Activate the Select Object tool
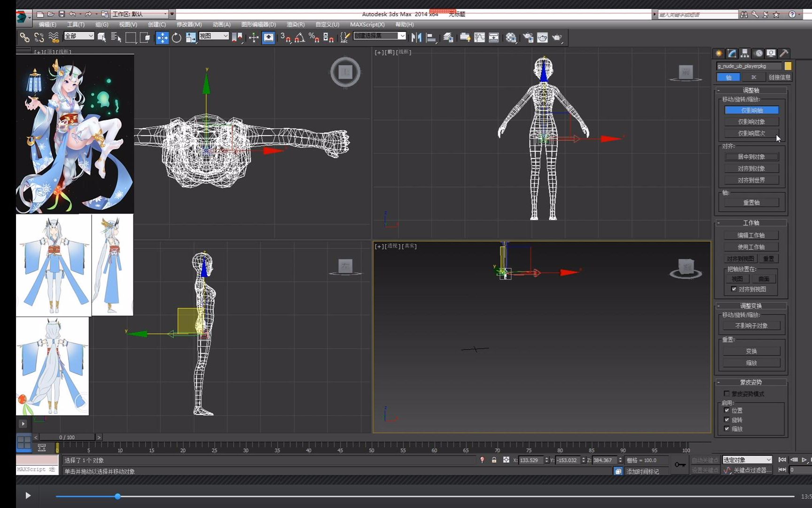812x508 pixels. pyautogui.click(x=101, y=38)
